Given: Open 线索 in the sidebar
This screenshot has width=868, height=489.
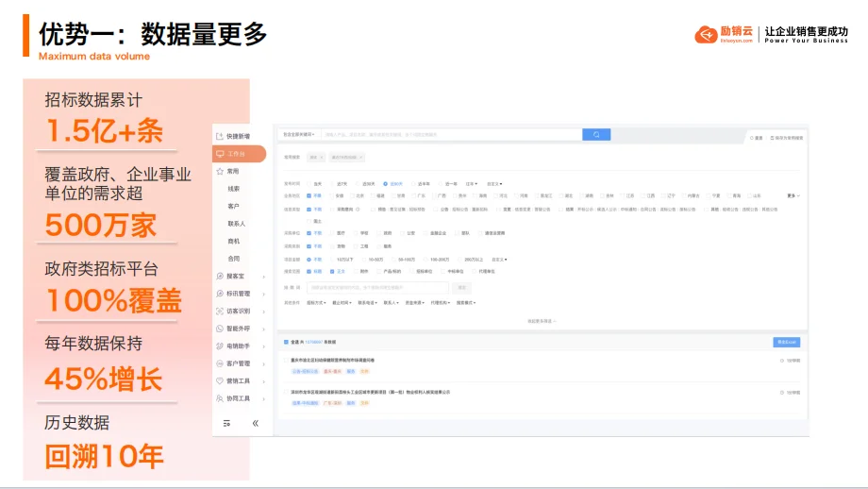Looking at the screenshot, I should [234, 189].
